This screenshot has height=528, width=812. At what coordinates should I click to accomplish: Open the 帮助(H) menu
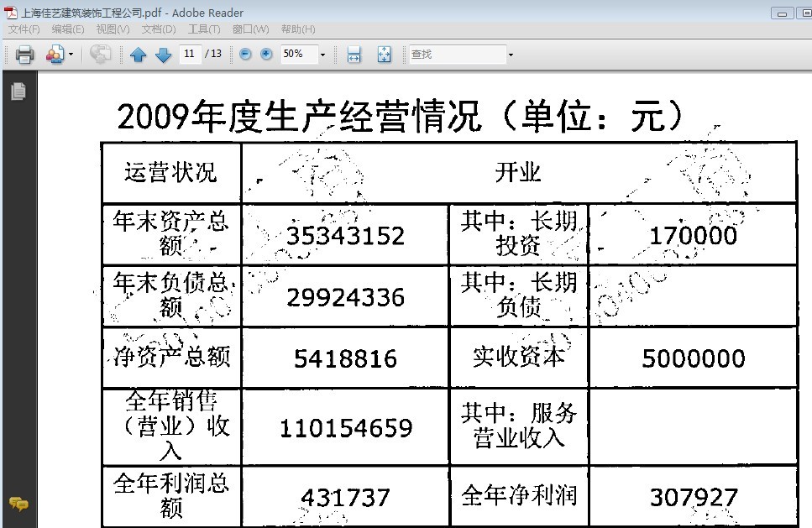[x=298, y=29]
